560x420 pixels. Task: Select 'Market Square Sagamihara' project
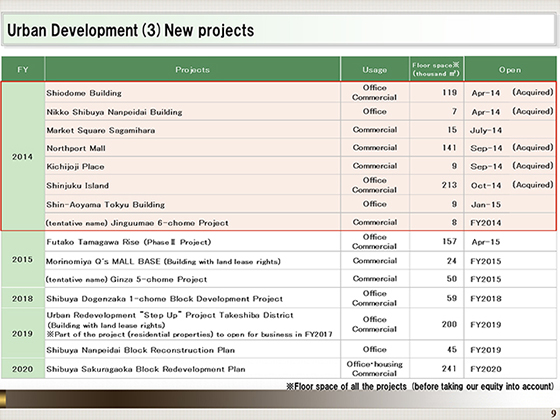click(101, 130)
